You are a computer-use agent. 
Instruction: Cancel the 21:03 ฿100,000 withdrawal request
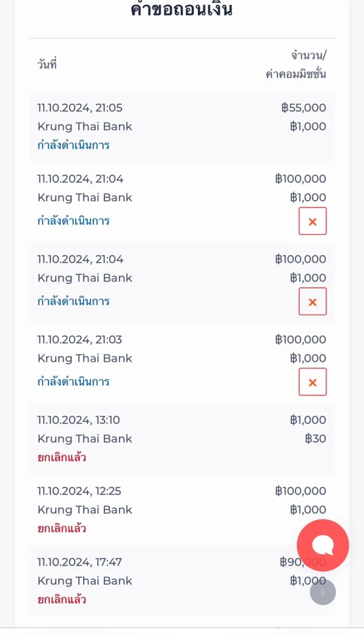click(x=312, y=382)
